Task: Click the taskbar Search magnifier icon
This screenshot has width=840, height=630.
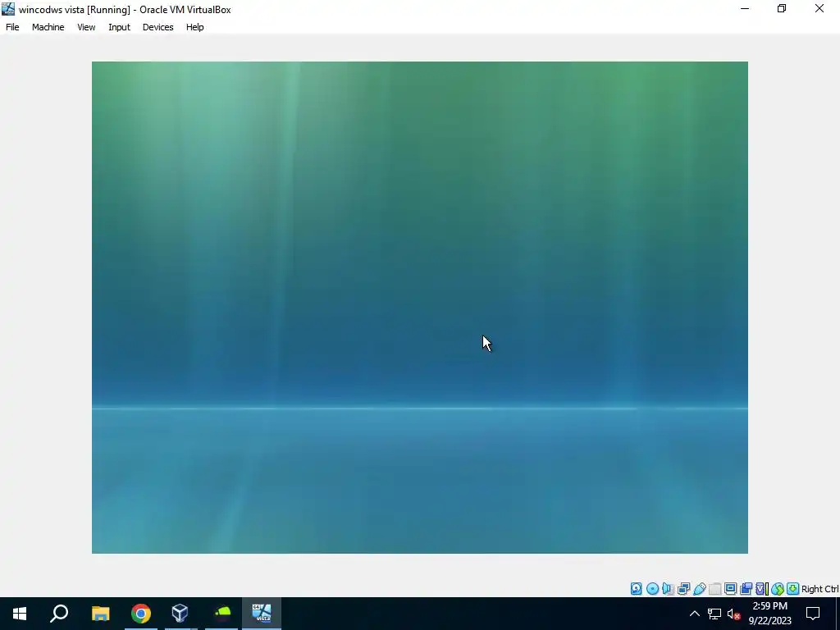Action: pyautogui.click(x=59, y=614)
